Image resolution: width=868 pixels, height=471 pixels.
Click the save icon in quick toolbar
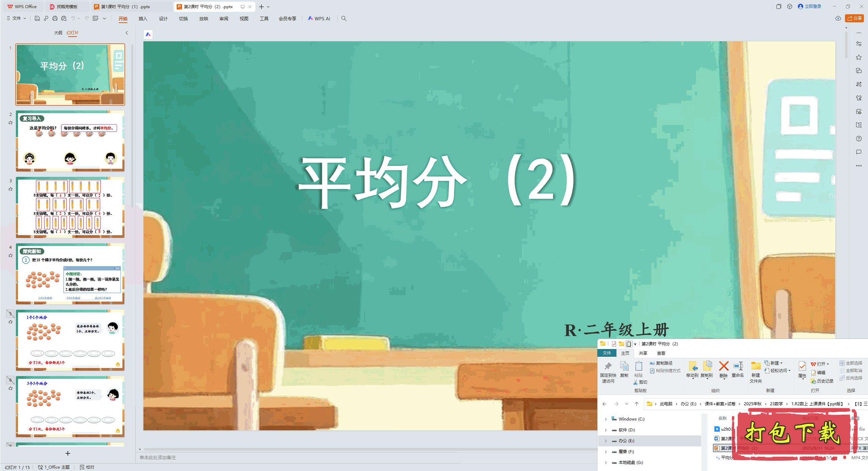[x=37, y=18]
